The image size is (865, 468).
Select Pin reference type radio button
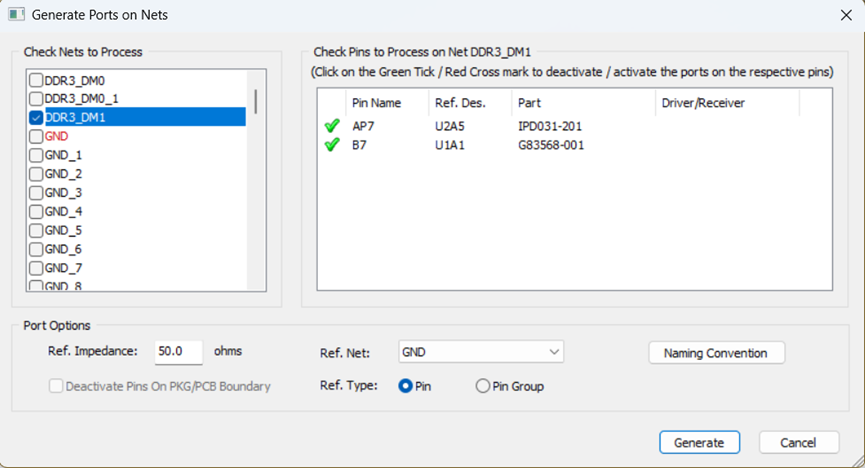pos(406,385)
